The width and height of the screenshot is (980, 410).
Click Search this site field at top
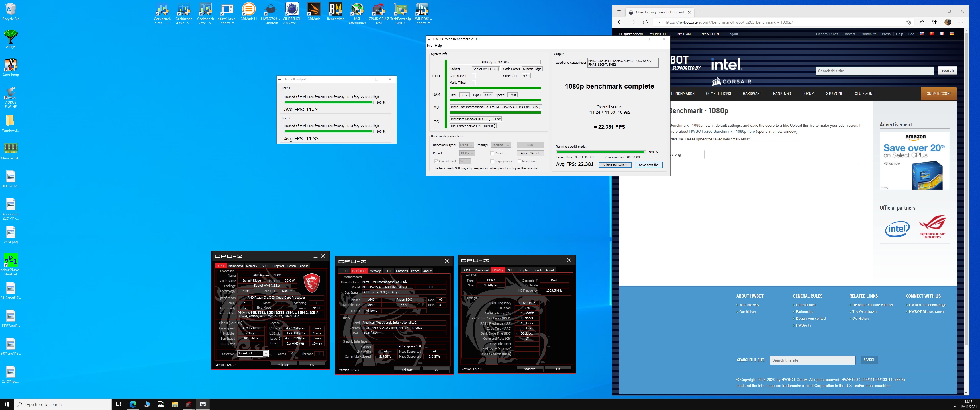click(874, 71)
